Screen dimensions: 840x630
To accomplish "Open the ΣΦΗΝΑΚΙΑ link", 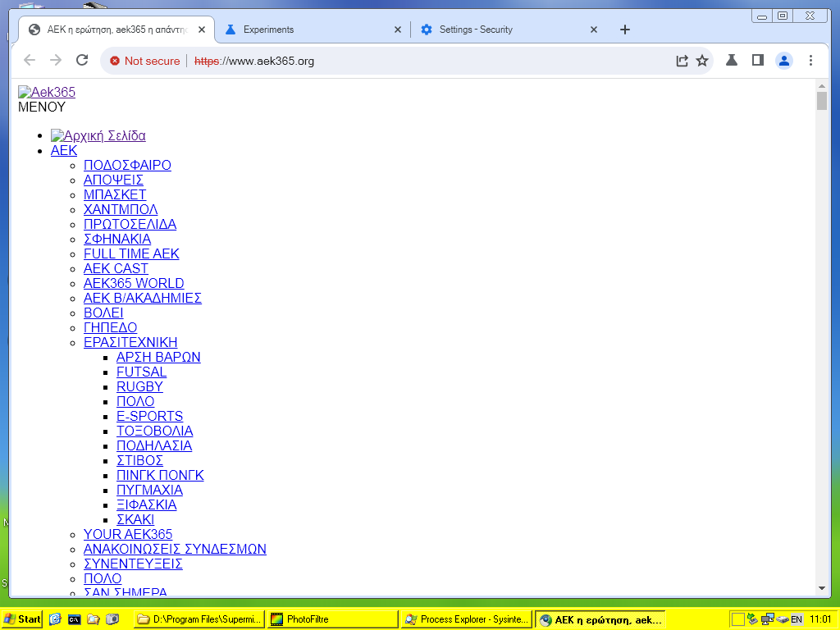I will pyautogui.click(x=117, y=239).
